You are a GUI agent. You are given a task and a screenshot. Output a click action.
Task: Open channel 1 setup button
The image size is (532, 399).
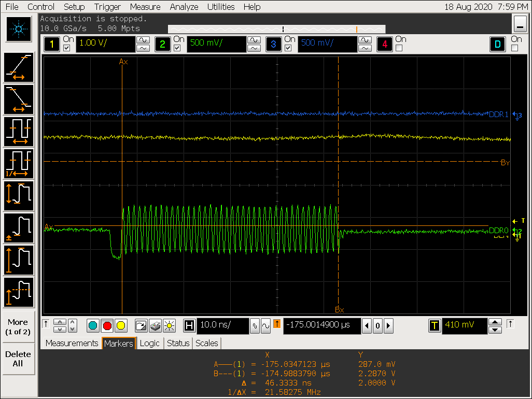coord(51,44)
